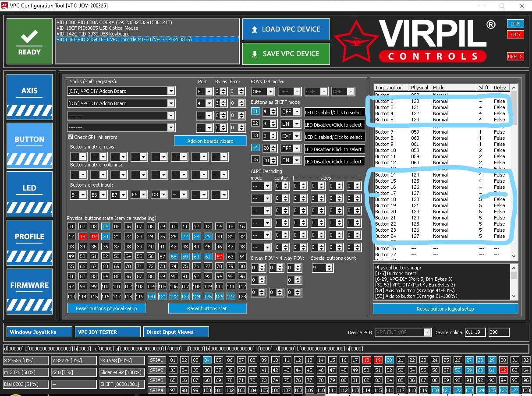
Task: Open first POV mode OFF dropdown
Action: coord(270,92)
